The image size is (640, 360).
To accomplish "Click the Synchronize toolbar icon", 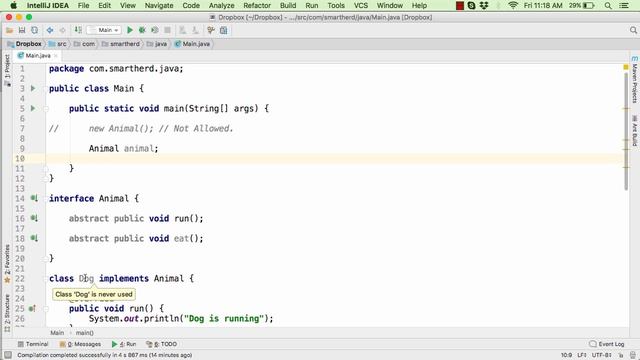I will [x=35, y=30].
